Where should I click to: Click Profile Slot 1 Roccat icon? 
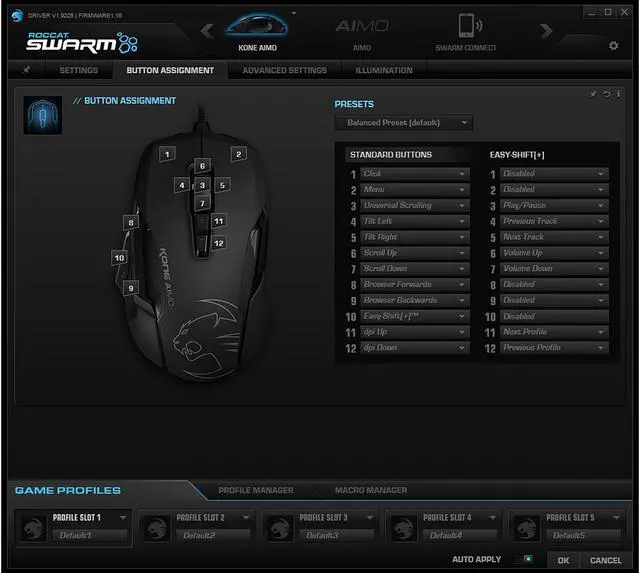coord(34,528)
